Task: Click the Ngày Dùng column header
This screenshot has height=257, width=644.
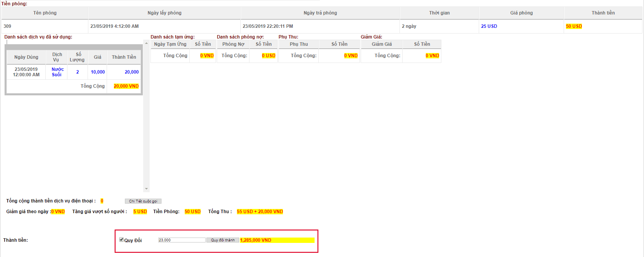Action: coord(26,57)
